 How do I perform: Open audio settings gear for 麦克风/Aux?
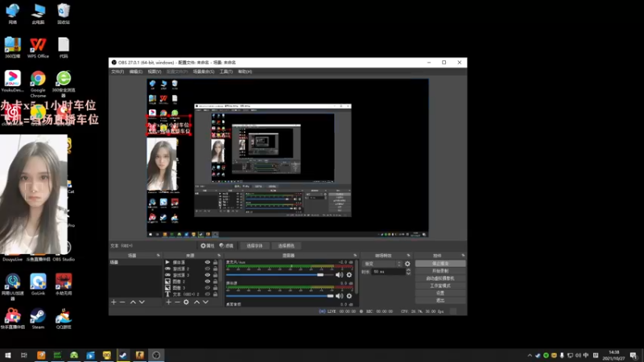tap(349, 274)
